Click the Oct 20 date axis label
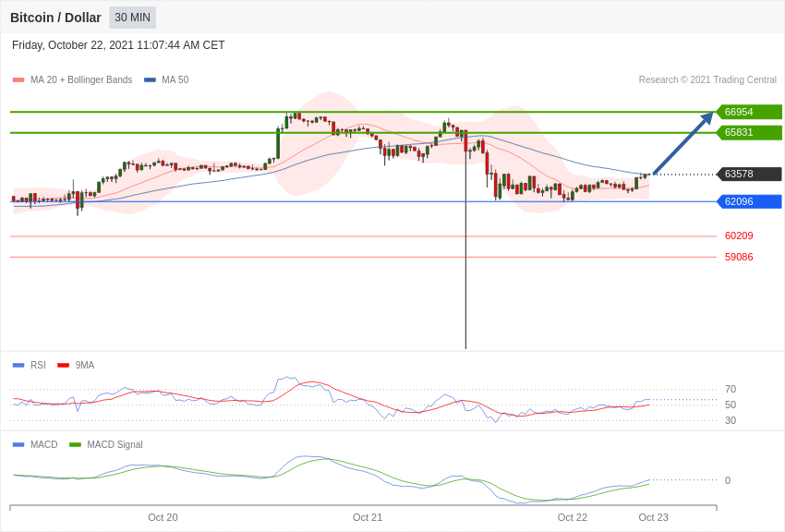 pyautogui.click(x=163, y=517)
